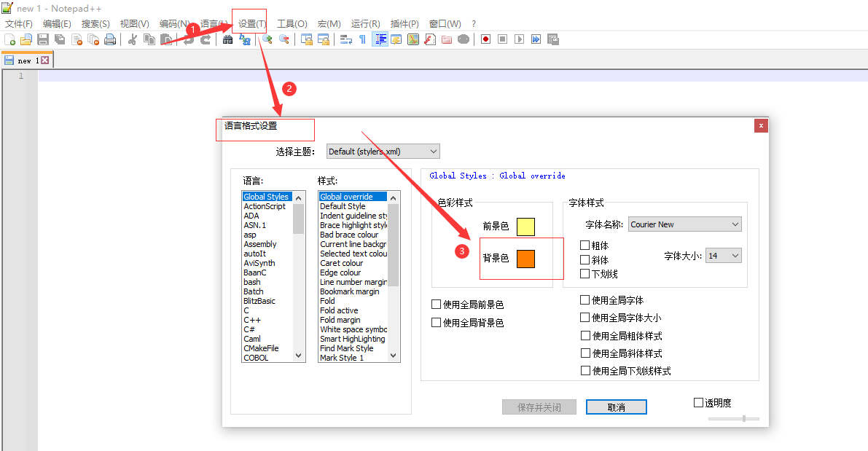Click the 取消 cancel button
The image size is (868, 451).
coord(616,407)
